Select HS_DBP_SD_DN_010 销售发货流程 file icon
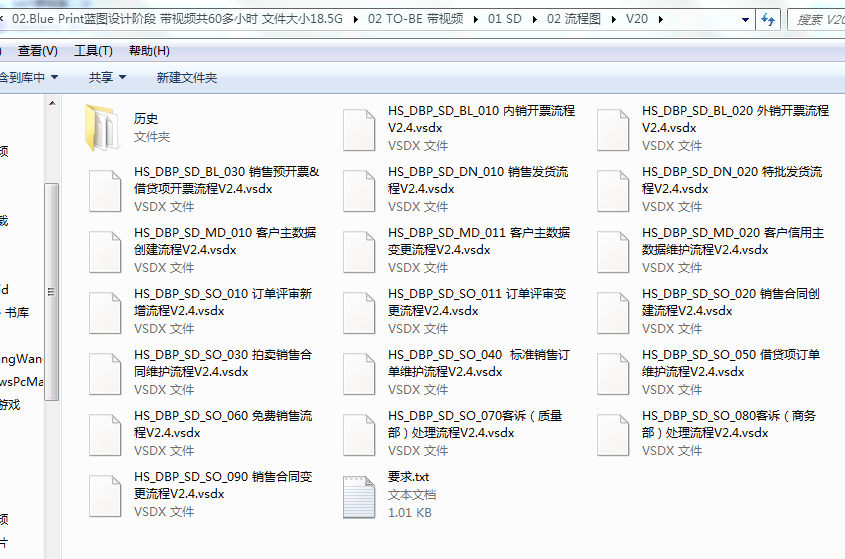845x559 pixels. 359,190
